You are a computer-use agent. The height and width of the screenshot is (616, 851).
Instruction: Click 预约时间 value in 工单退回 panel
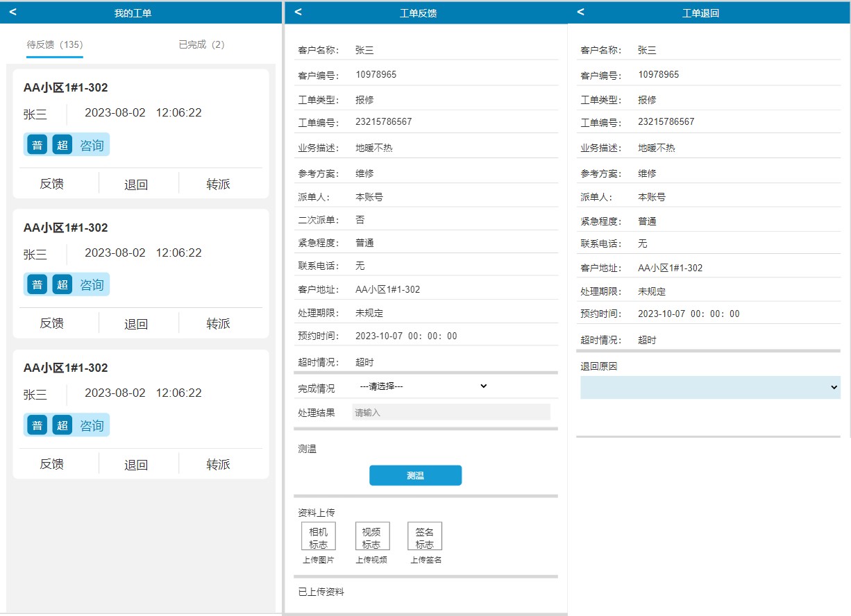pyautogui.click(x=689, y=314)
